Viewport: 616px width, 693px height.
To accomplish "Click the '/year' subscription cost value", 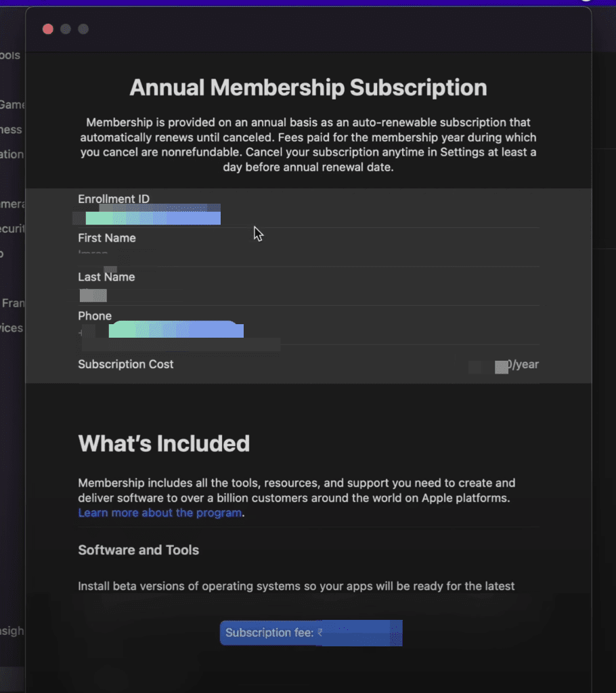I will (523, 364).
